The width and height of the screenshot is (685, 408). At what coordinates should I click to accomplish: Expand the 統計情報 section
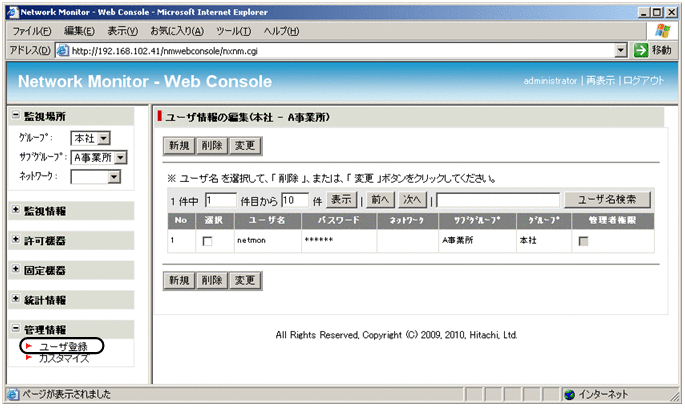(16, 299)
